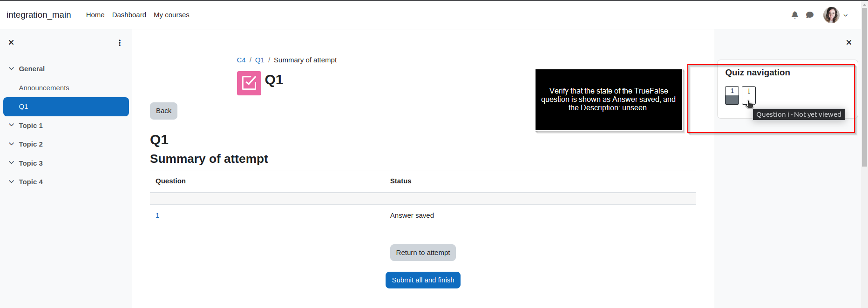Expand the Topic 3 section chevron
Viewport: 868px width, 308px height.
[x=12, y=163]
